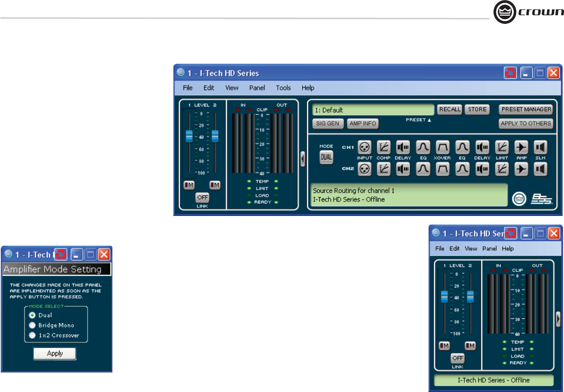564x392 pixels.
Task: Open the CH1 XOVER crossover icon
Action: pos(443,147)
